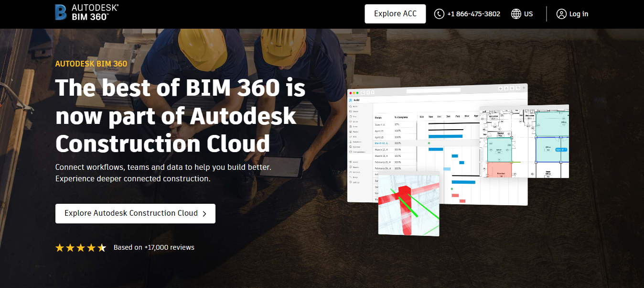Image resolution: width=644 pixels, height=288 pixels.
Task: Click the blue dimension label on floor plan
Action: coord(560,150)
